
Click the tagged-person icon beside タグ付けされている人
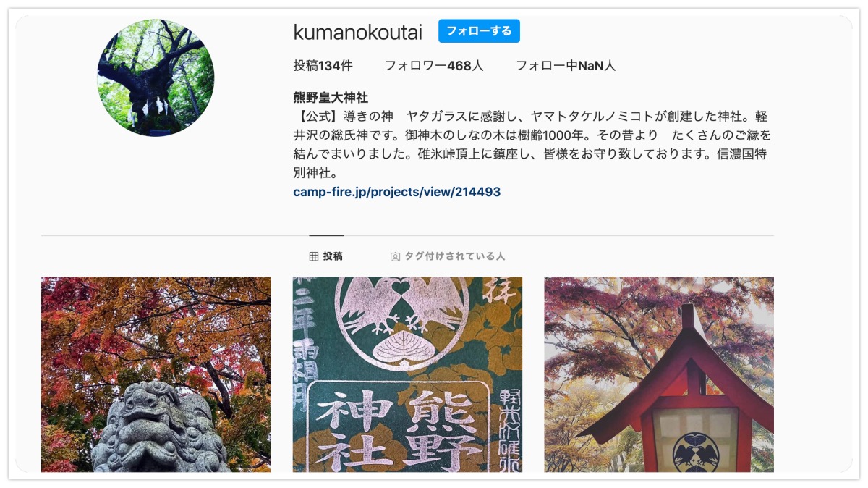click(395, 256)
